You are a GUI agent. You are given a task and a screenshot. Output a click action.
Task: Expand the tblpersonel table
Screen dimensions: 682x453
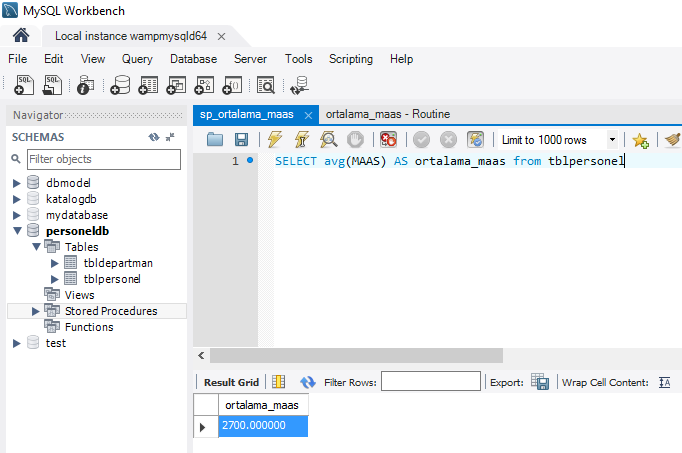pyautogui.click(x=54, y=279)
